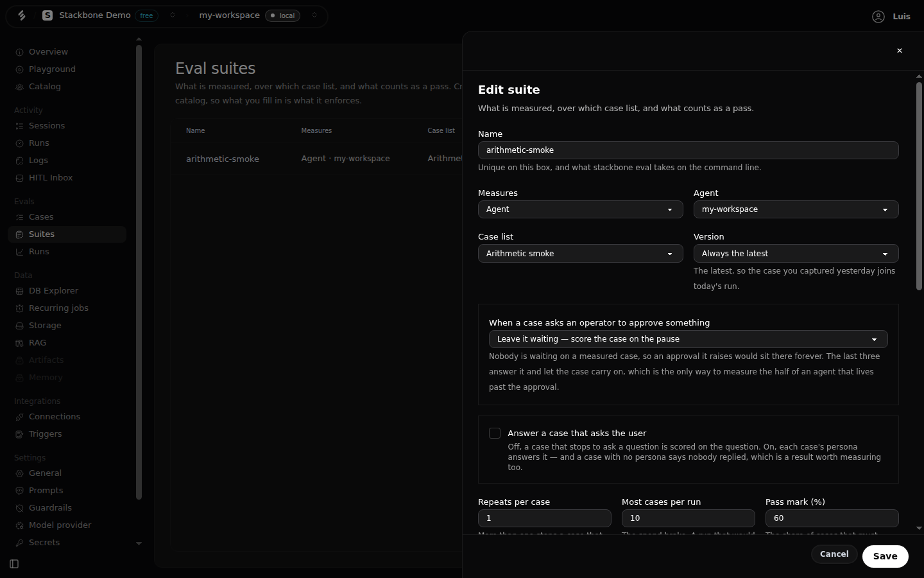The image size is (924, 578).
Task: Open the DB Explorer label
Action: 53,291
